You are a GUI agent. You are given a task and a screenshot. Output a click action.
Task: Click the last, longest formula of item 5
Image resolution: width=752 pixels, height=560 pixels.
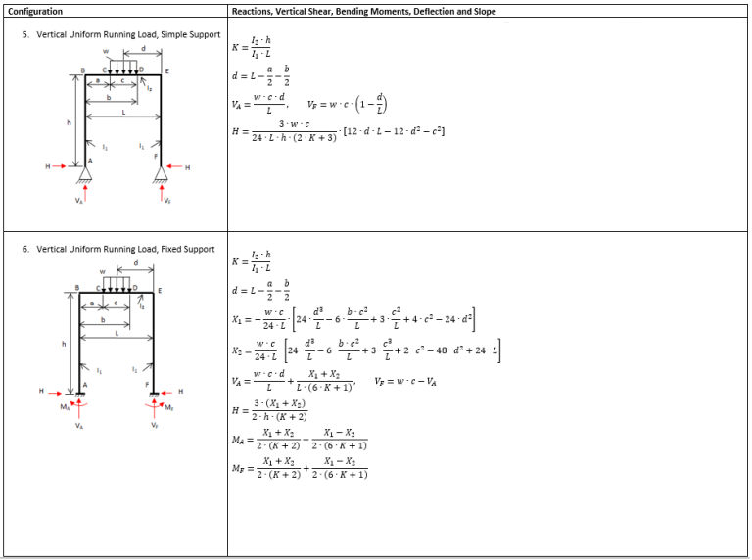coord(337,130)
